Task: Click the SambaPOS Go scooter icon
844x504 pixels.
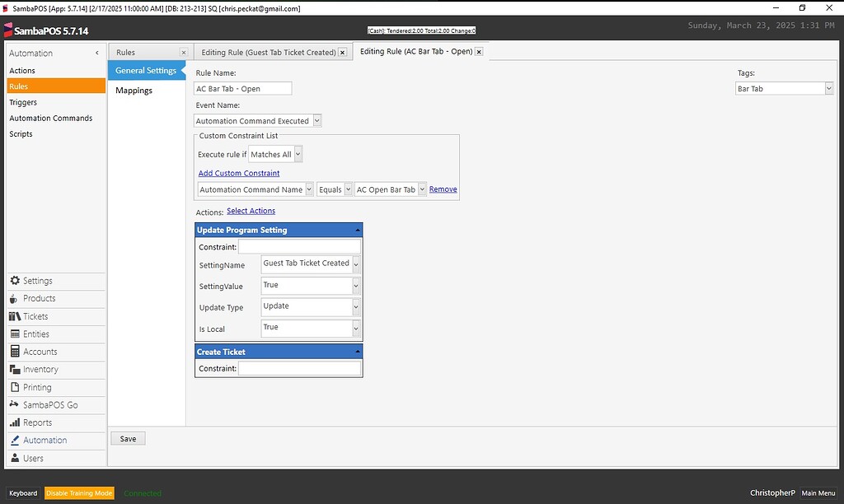Action: pyautogui.click(x=15, y=404)
